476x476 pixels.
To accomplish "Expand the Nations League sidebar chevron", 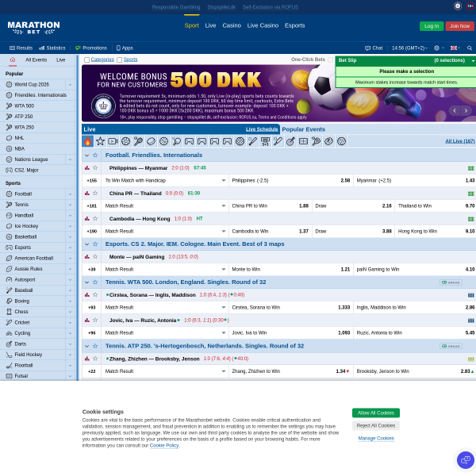I will coord(70,159).
